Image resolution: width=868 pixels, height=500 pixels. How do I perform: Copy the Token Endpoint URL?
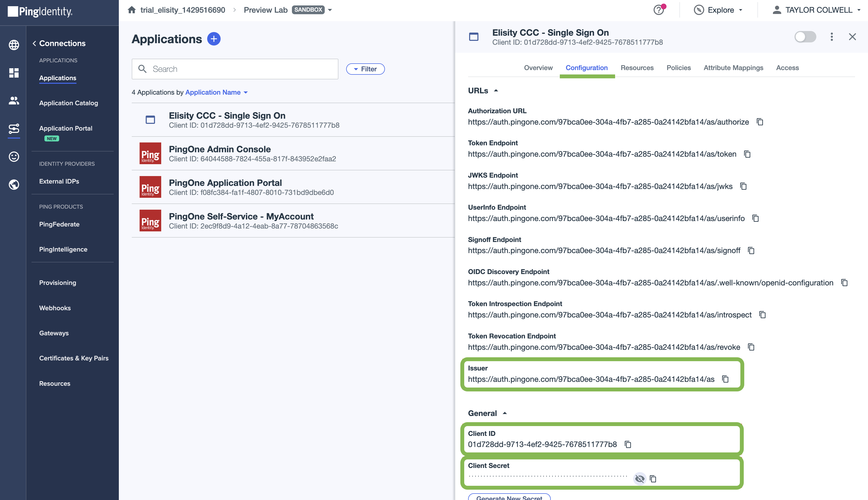click(x=747, y=154)
